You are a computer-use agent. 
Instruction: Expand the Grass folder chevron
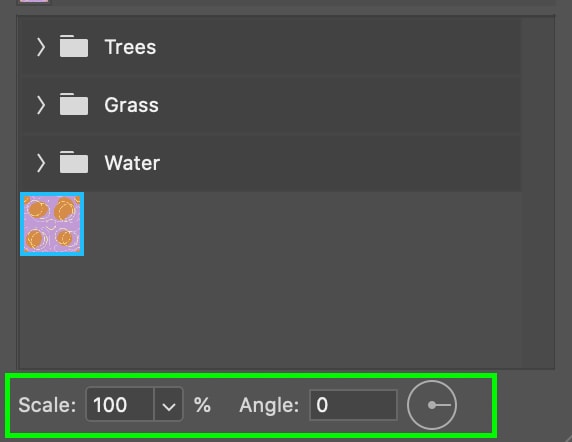tap(41, 105)
